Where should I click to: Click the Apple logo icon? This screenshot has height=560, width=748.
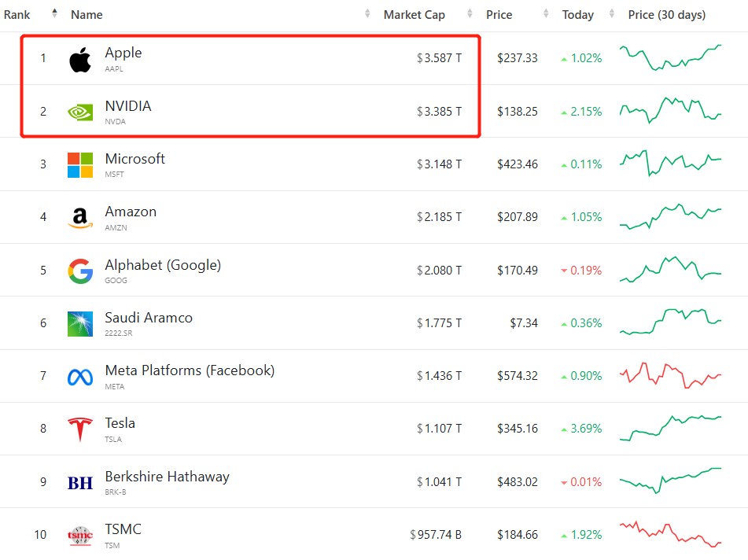[79, 59]
